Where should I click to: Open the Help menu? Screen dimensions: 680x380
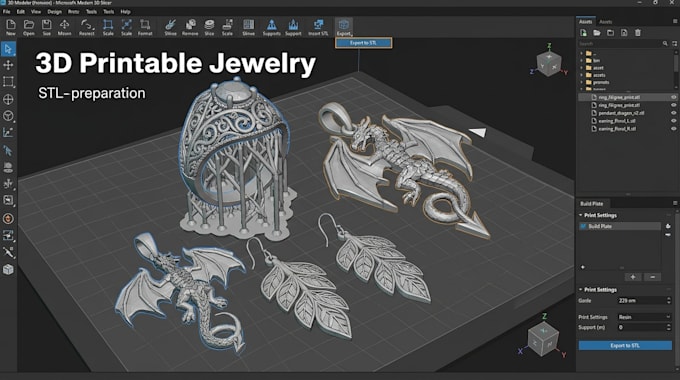tap(125, 12)
